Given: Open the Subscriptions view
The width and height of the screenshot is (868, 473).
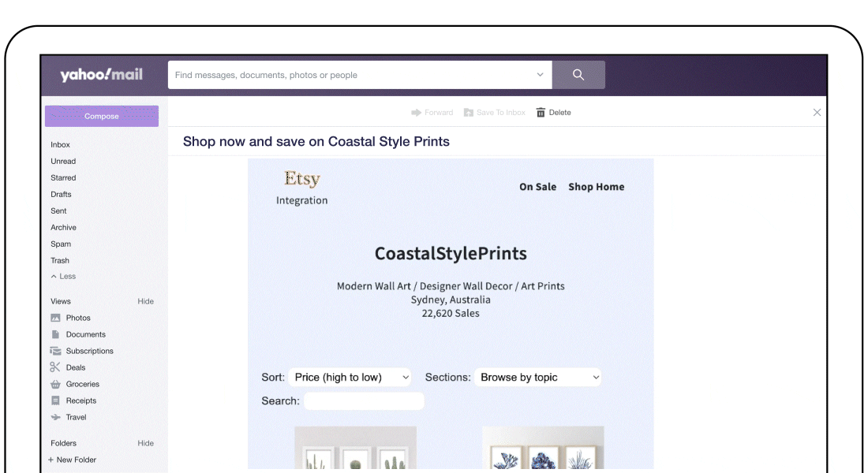Looking at the screenshot, I should click(x=89, y=351).
